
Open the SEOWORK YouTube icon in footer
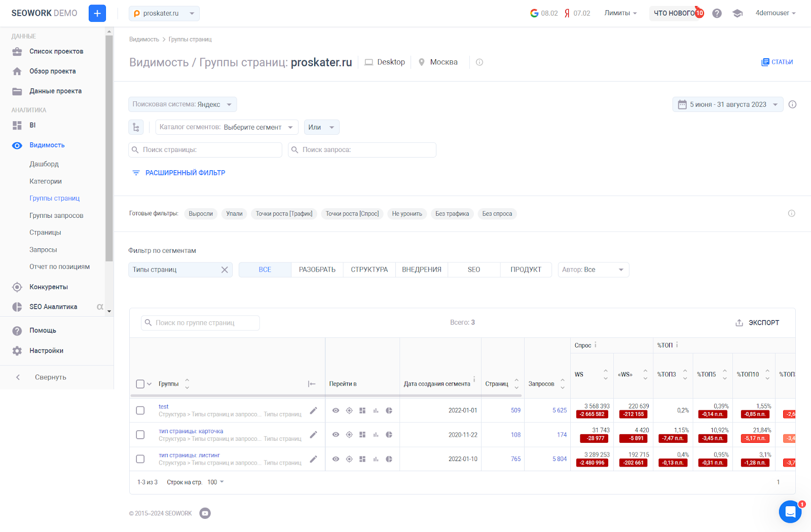point(205,513)
